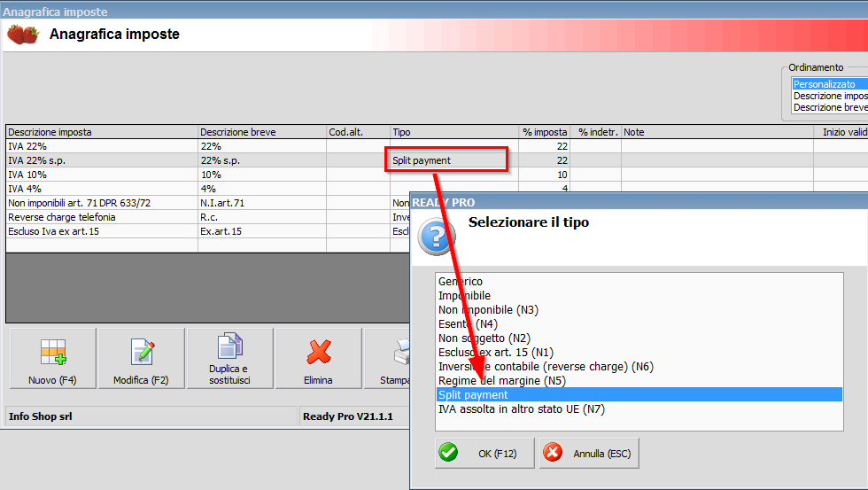Click the % imposta column header
Screen dimensions: 868x490
[x=544, y=132]
